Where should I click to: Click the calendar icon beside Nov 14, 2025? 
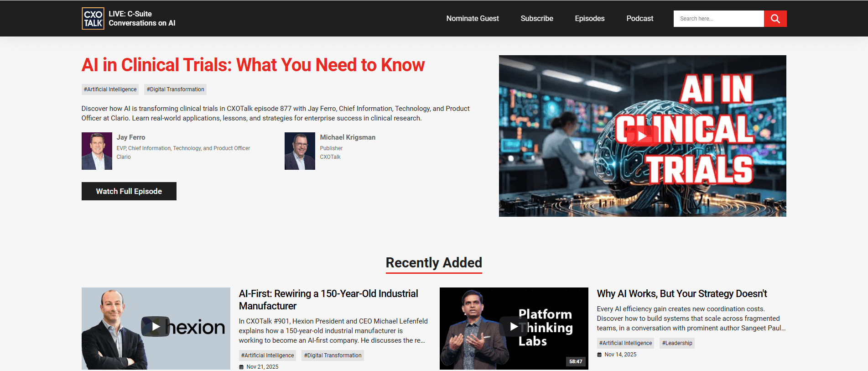point(599,355)
